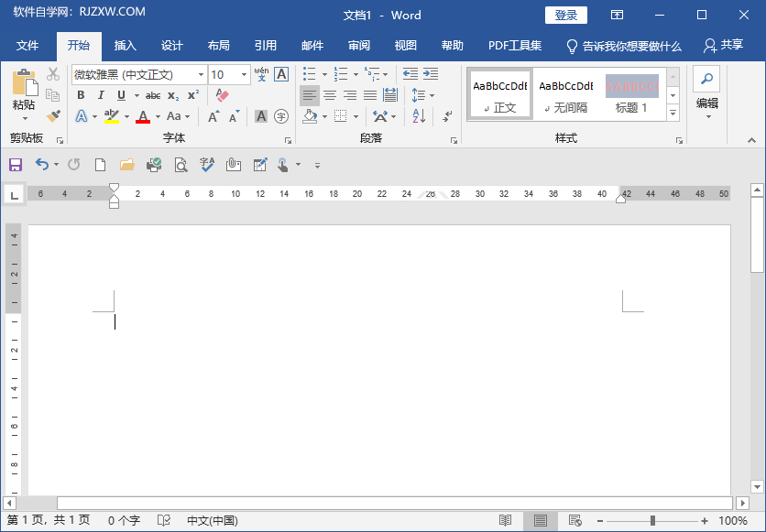The image size is (766, 532).
Task: Apply yellow text highlight color
Action: coord(112,116)
